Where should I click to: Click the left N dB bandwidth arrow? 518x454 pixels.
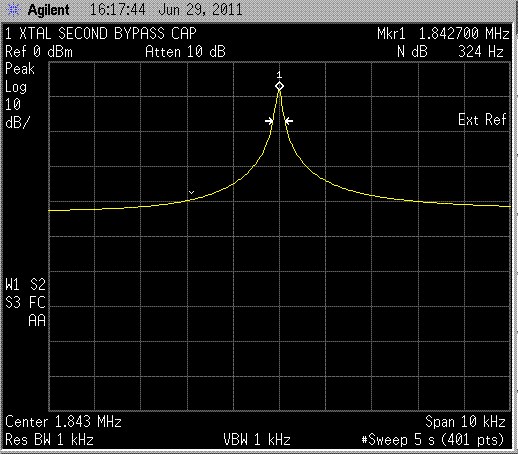point(269,121)
